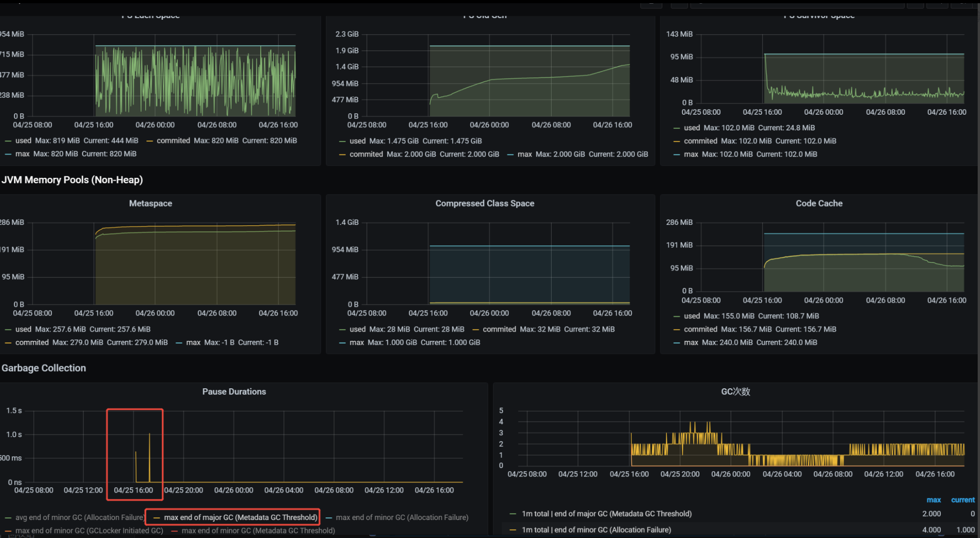Toggle Survivor Space used legend entry
Image resolution: width=980 pixels, height=538 pixels.
pyautogui.click(x=692, y=128)
